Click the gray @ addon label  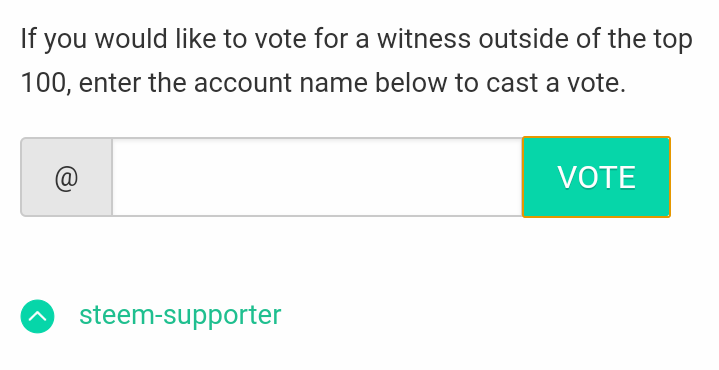click(66, 177)
